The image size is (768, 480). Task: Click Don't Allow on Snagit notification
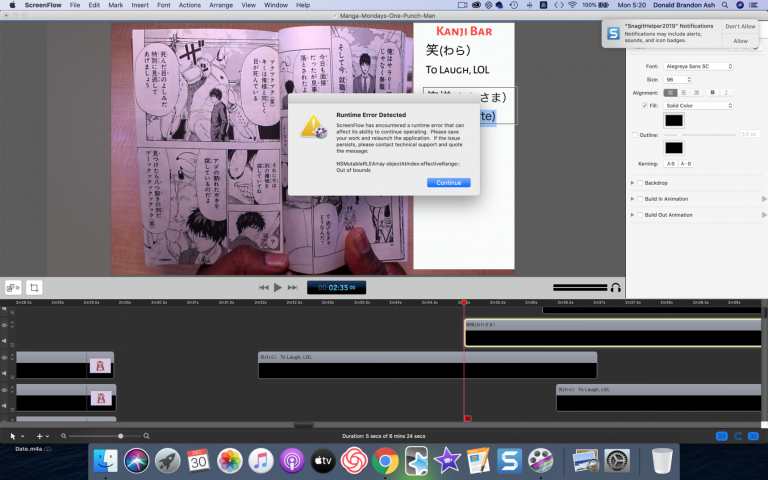[740, 26]
